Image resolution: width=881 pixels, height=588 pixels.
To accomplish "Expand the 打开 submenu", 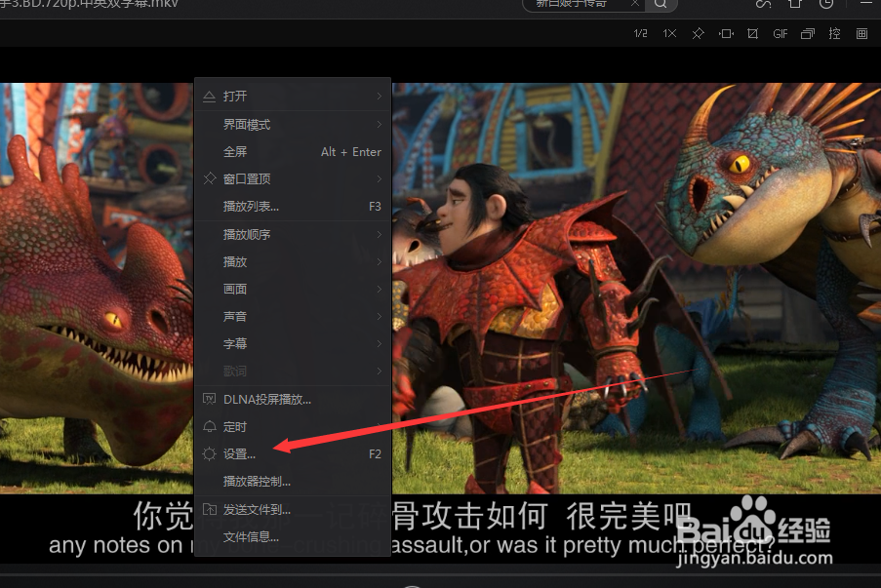I will (293, 96).
